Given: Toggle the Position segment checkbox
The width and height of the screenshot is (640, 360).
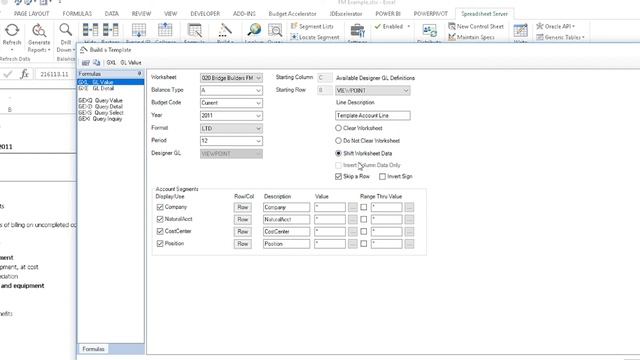Looking at the screenshot, I should click(160, 244).
